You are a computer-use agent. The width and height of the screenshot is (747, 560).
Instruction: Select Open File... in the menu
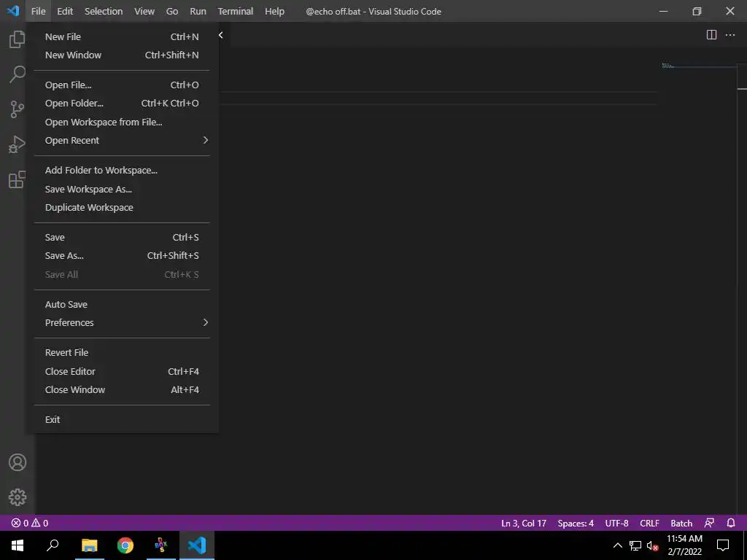click(x=122, y=85)
